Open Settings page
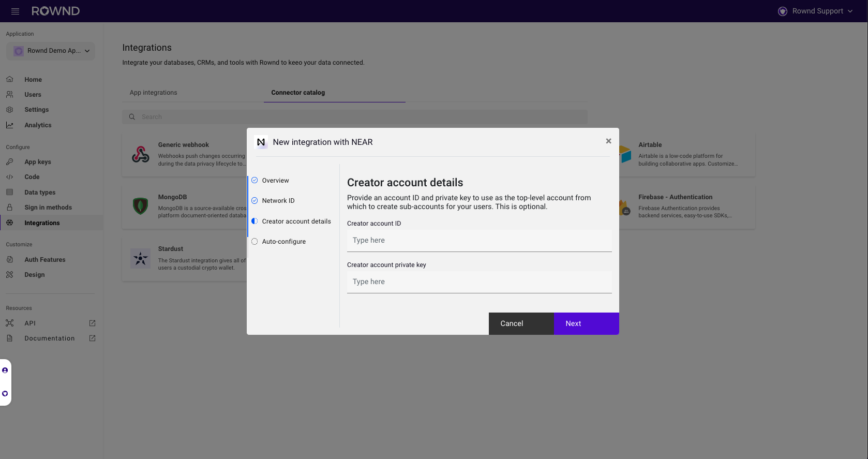Screen dimensions: 868x459 (37, 110)
